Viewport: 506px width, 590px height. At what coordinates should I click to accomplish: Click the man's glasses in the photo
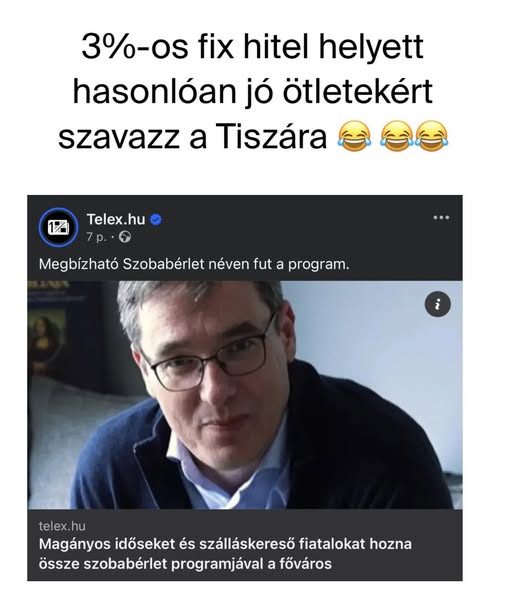[211, 357]
